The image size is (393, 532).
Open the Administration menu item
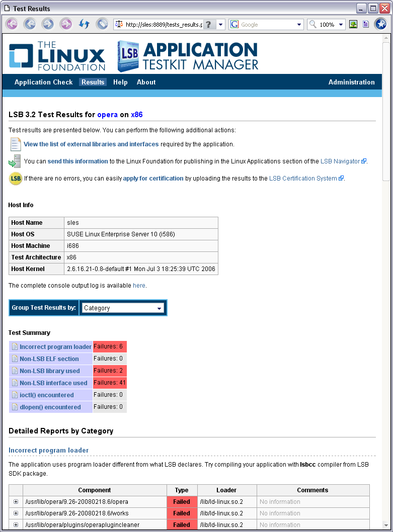point(352,82)
